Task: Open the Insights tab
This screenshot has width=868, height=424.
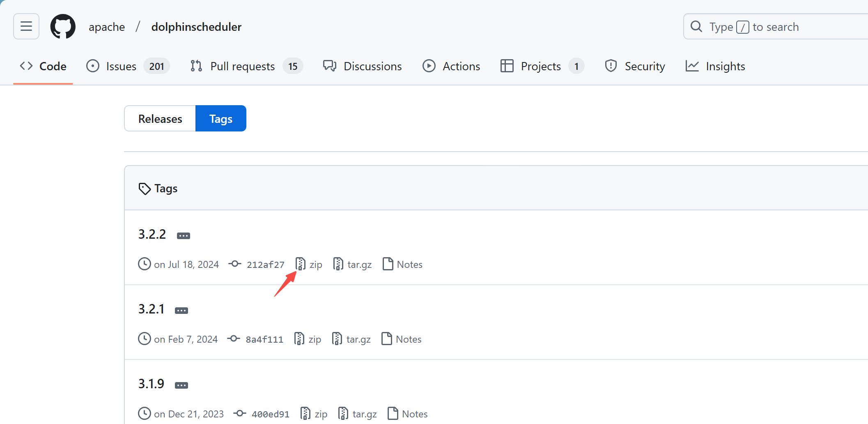Action: click(715, 66)
